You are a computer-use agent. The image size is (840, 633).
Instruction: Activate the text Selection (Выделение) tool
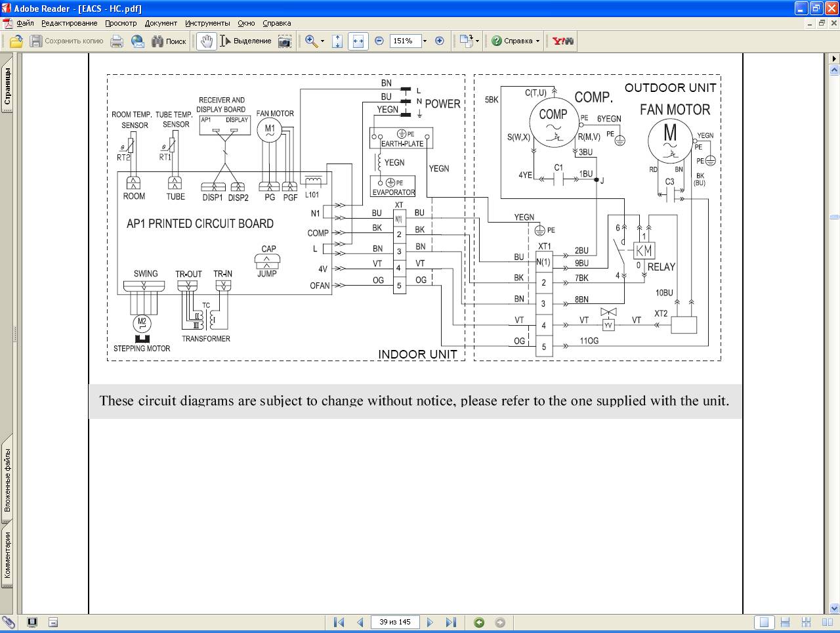[245, 41]
